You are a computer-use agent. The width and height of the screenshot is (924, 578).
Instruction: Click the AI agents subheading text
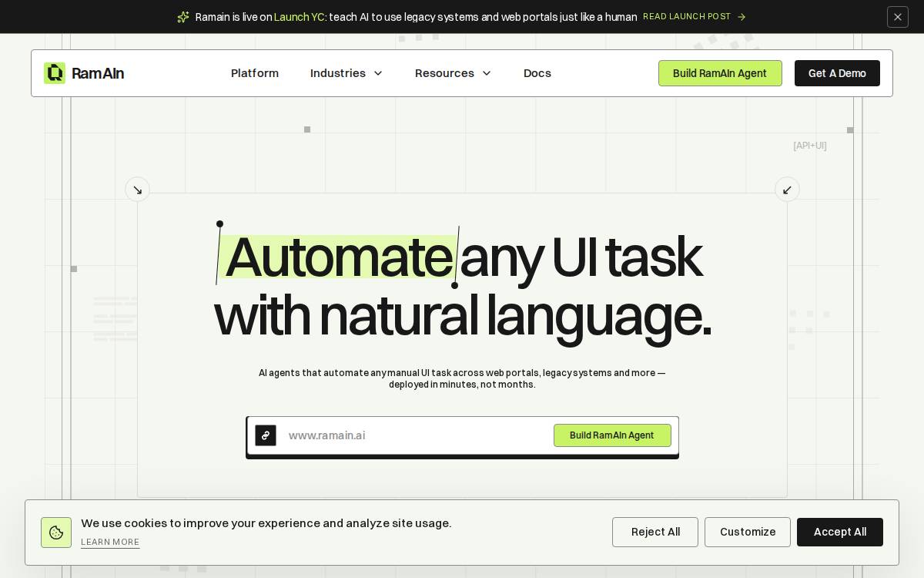tap(462, 378)
